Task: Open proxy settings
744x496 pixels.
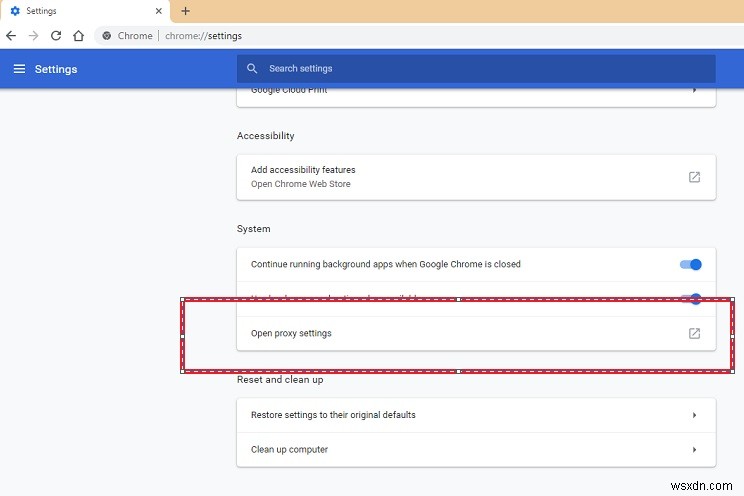Action: 291,333
